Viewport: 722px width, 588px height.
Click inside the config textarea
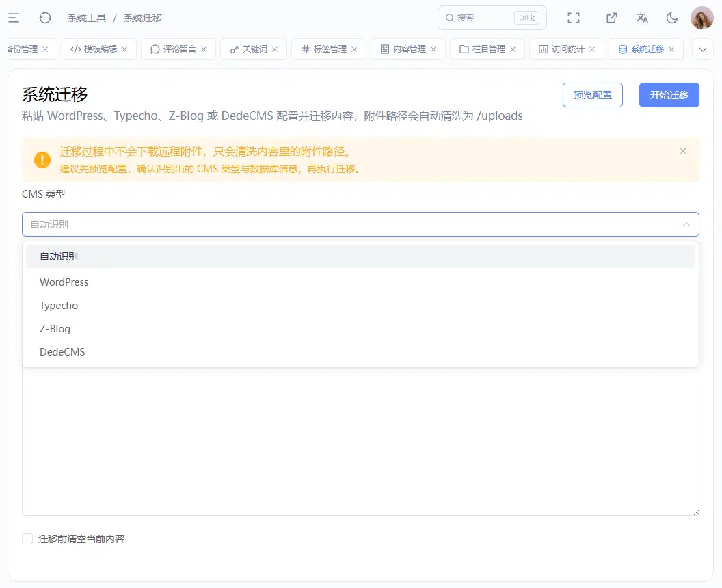click(360, 441)
